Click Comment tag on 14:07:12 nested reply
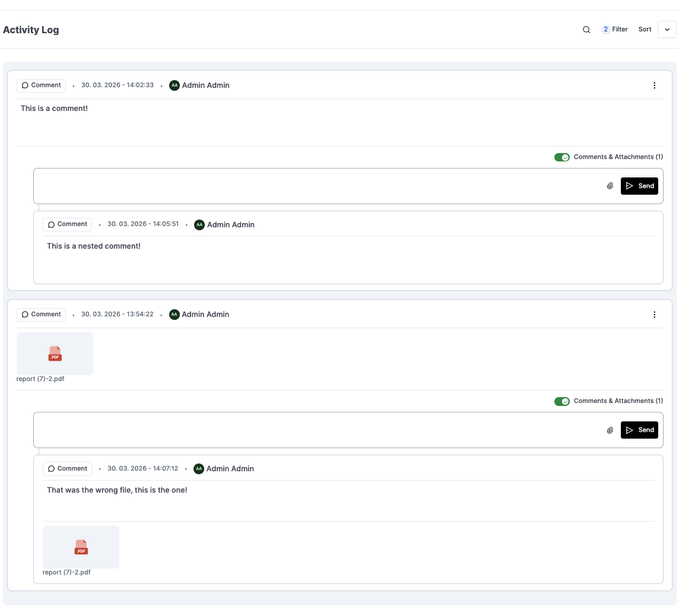The image size is (679, 616). (x=67, y=468)
